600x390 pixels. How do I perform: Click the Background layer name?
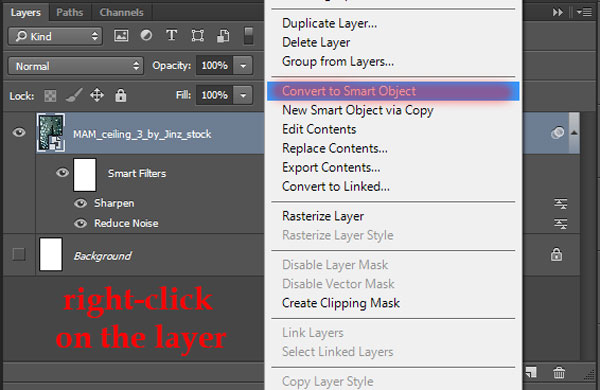[x=103, y=256]
